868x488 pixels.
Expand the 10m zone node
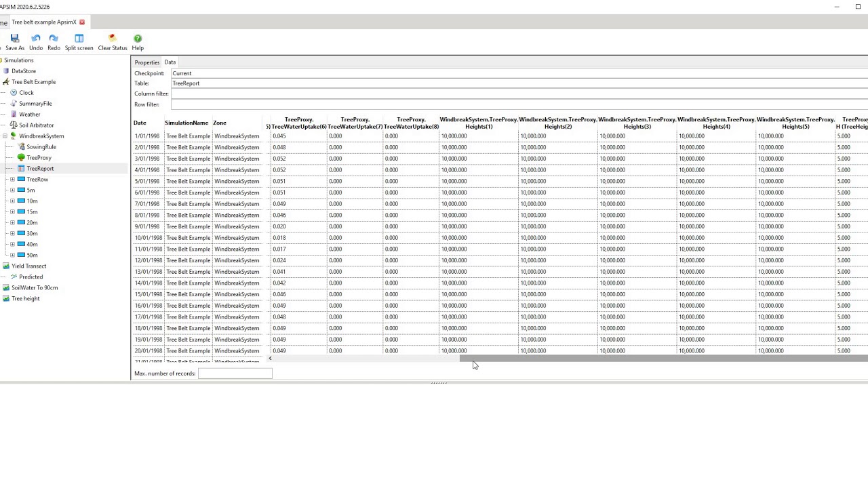(x=12, y=201)
